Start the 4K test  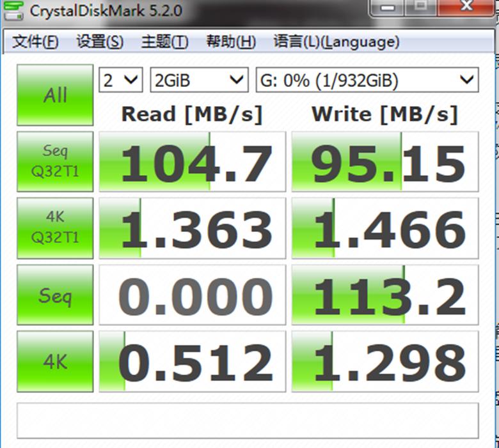point(55,361)
